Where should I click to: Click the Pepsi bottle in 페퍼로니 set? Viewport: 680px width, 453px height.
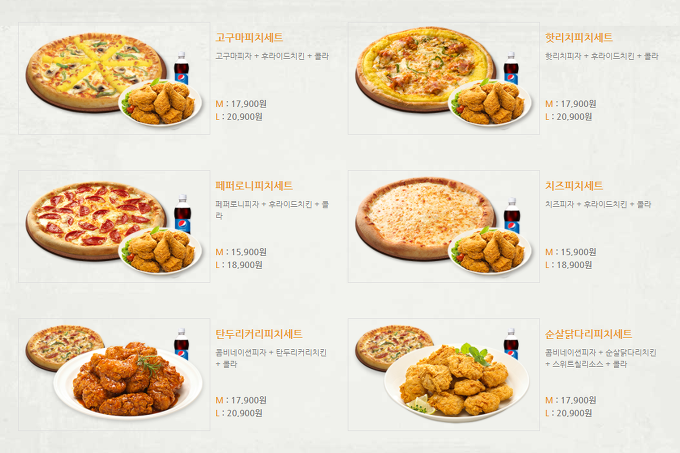click(182, 214)
